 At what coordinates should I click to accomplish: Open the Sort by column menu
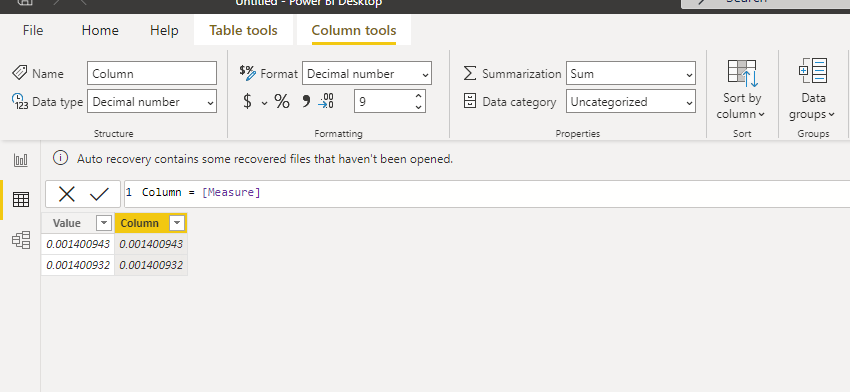pos(742,89)
